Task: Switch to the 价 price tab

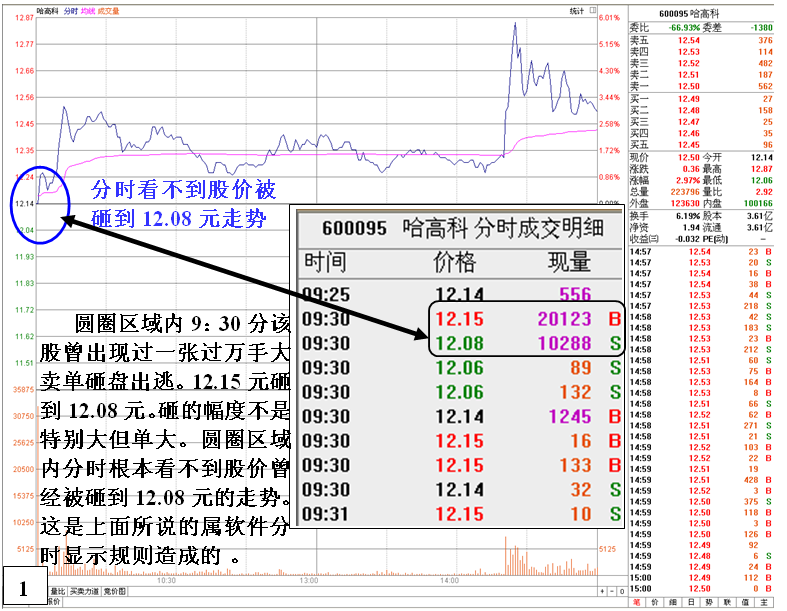Action: [x=657, y=603]
